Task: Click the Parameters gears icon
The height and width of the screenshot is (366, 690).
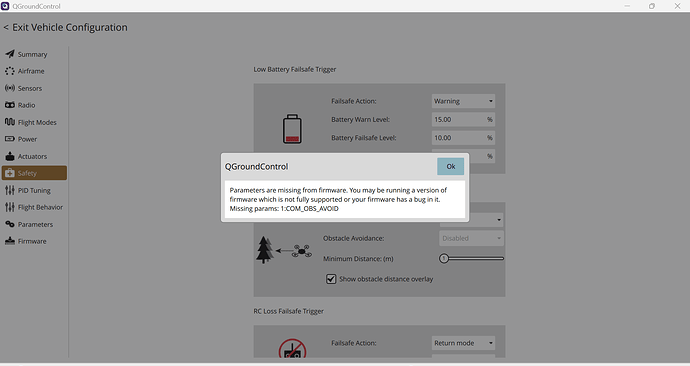Action: [10, 224]
